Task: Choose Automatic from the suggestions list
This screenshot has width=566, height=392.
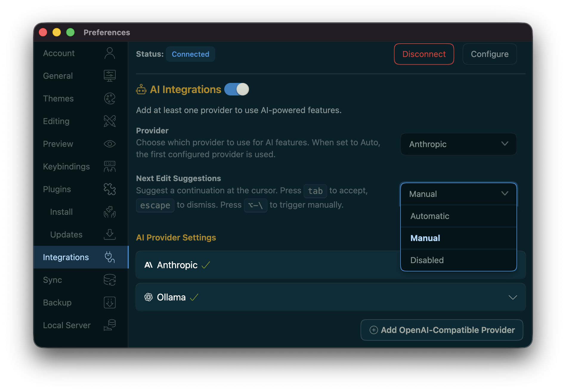Action: tap(458, 216)
